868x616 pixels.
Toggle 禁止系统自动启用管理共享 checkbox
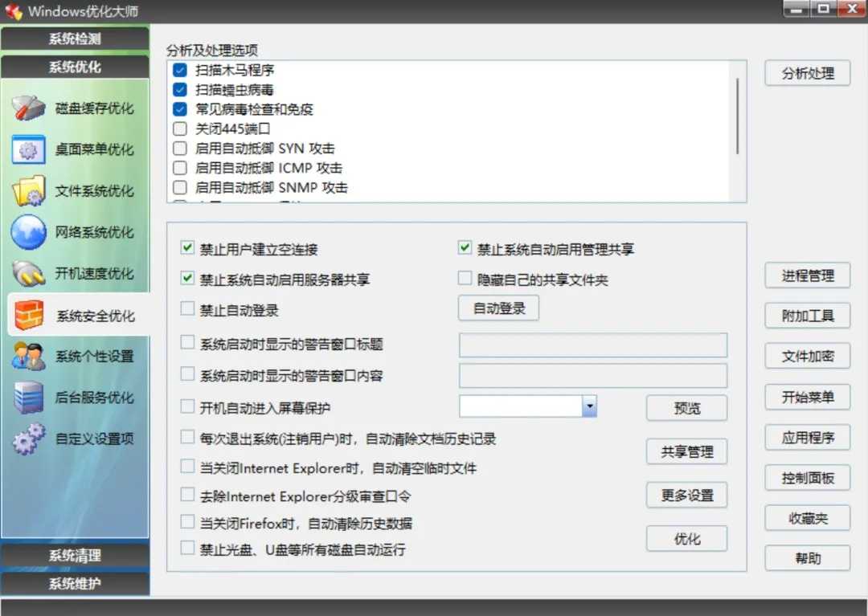(x=465, y=247)
